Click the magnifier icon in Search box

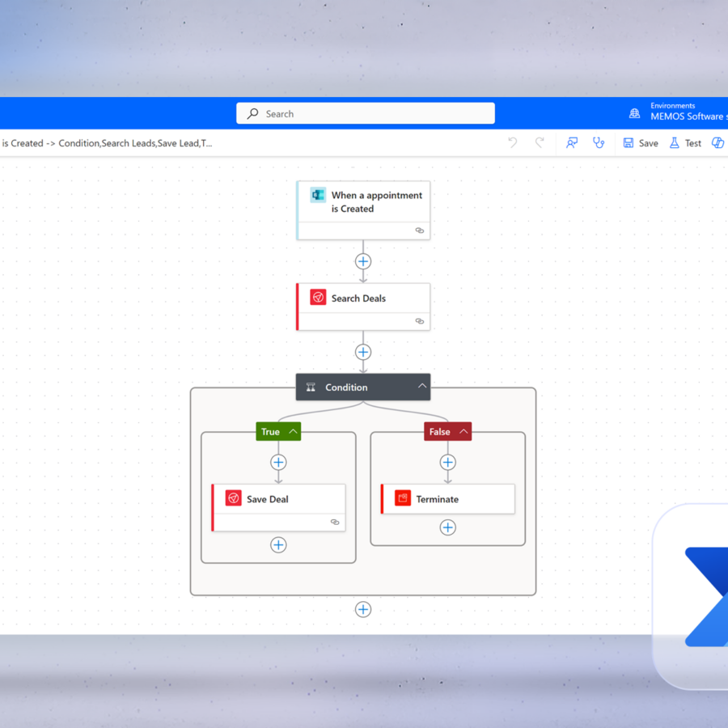[x=252, y=113]
